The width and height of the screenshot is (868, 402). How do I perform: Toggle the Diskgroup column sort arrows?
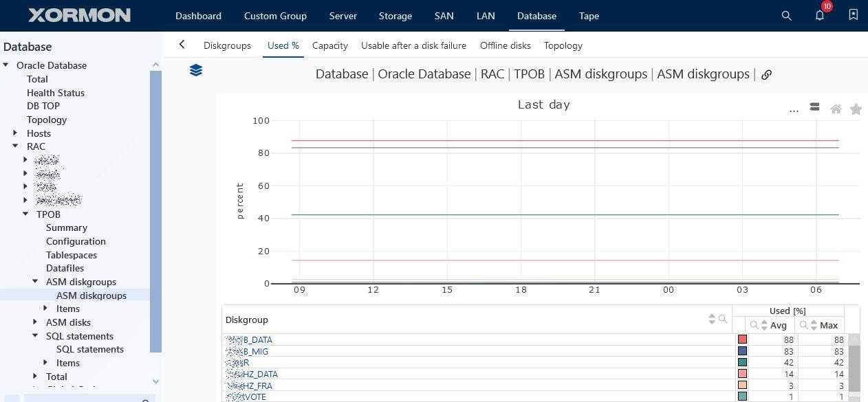click(712, 320)
